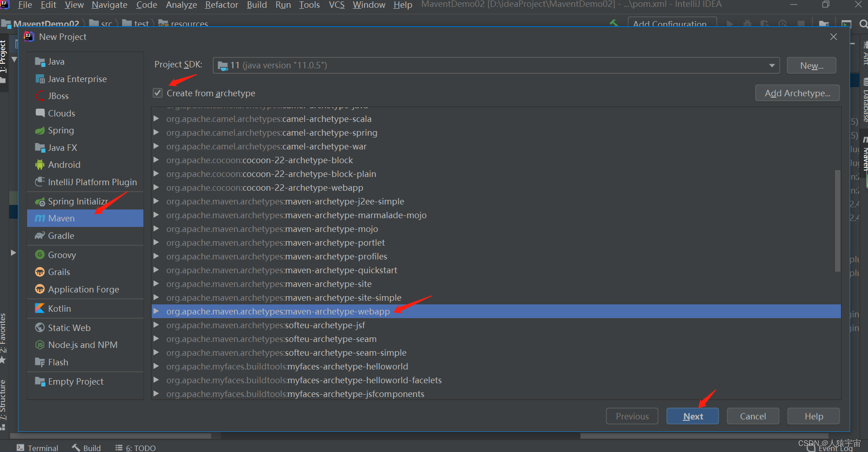Open the Refactor menu
The width and height of the screenshot is (868, 452).
click(222, 5)
